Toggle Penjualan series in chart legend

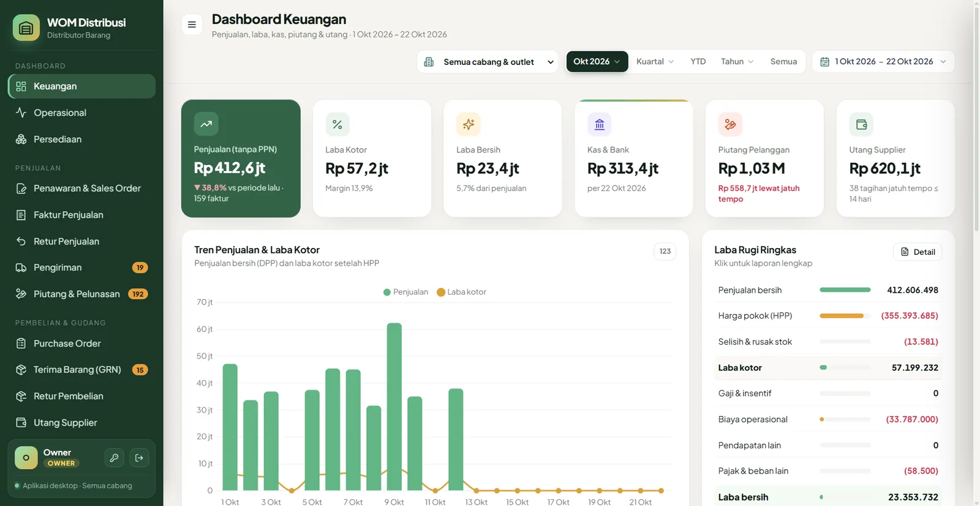[405, 292]
